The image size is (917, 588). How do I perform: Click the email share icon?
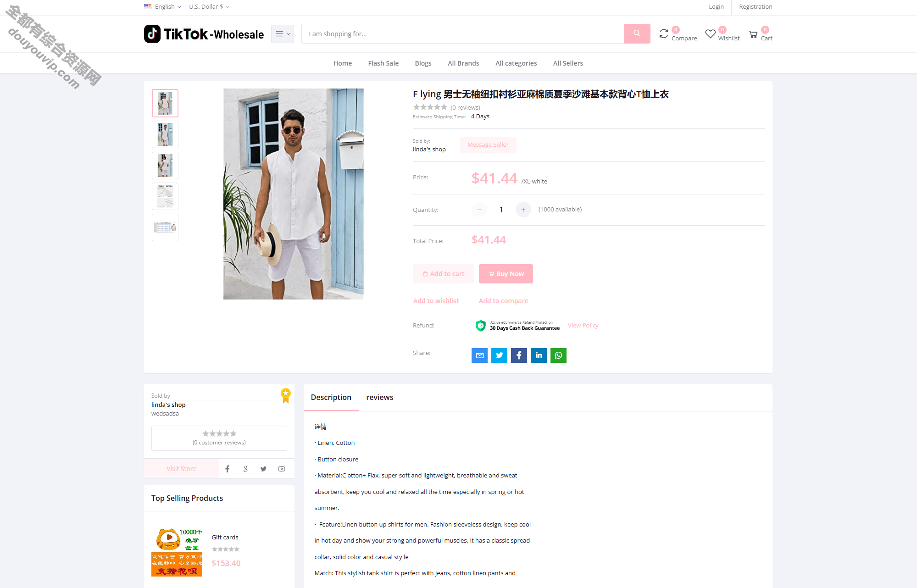click(x=480, y=355)
